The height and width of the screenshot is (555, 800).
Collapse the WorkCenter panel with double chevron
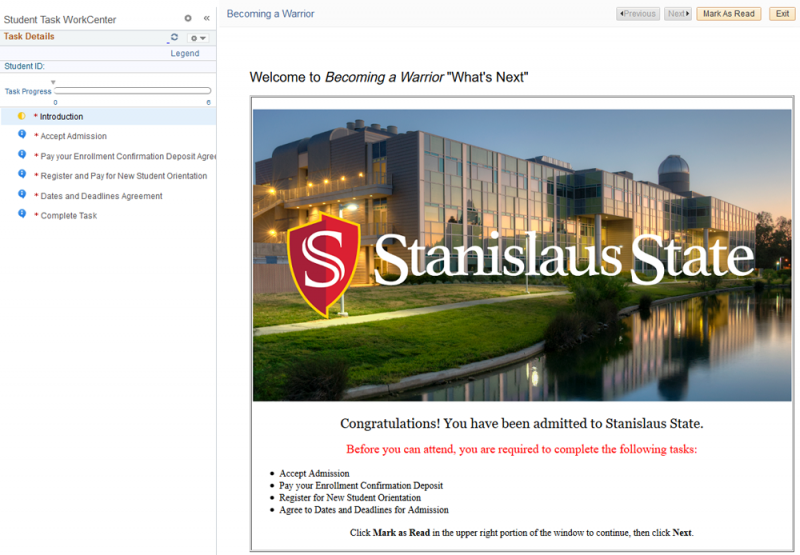click(207, 18)
